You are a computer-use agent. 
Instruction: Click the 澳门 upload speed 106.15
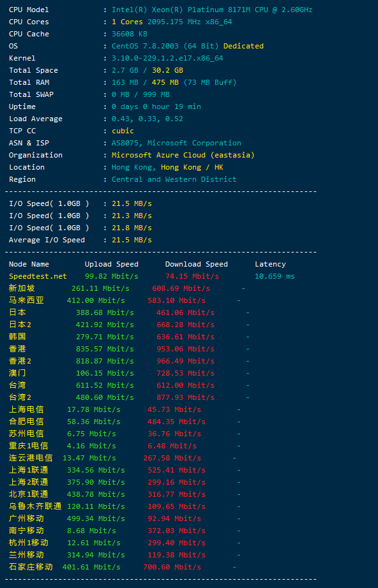105,373
